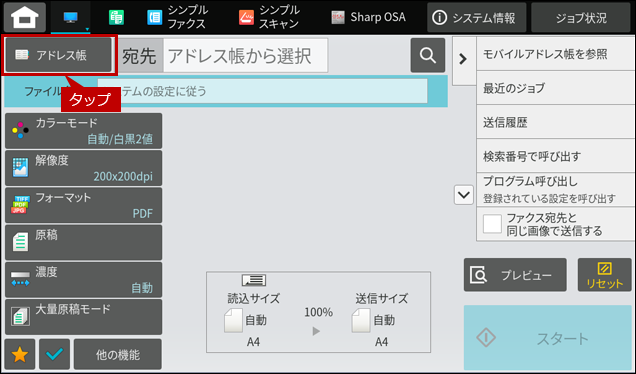
Task: Tap the アドレス帳 button
Action: [58, 55]
